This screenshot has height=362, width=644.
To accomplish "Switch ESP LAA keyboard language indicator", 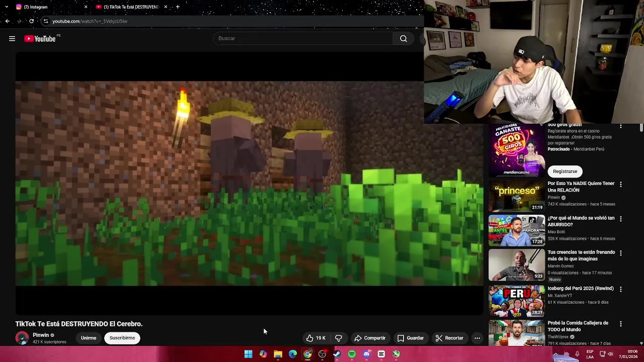I will pos(590,354).
